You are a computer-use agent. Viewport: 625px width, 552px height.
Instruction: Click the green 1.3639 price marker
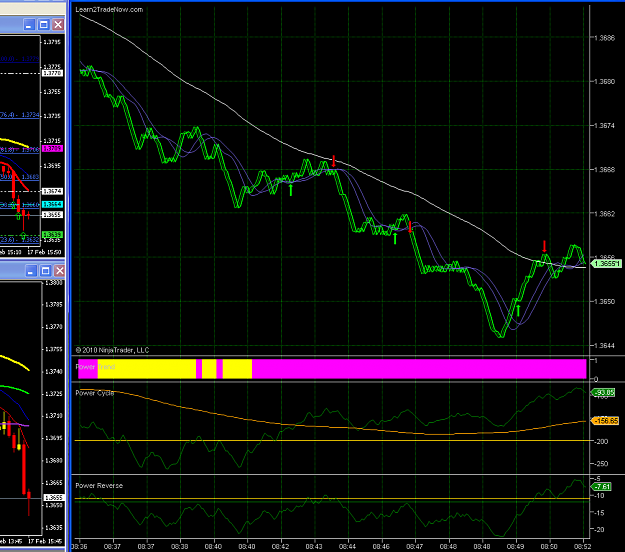(52, 234)
